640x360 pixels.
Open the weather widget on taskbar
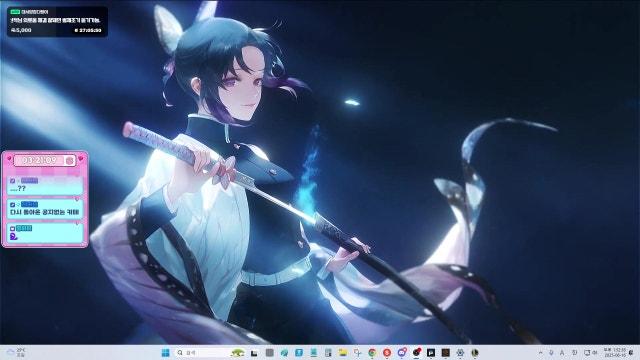[x=16, y=353]
